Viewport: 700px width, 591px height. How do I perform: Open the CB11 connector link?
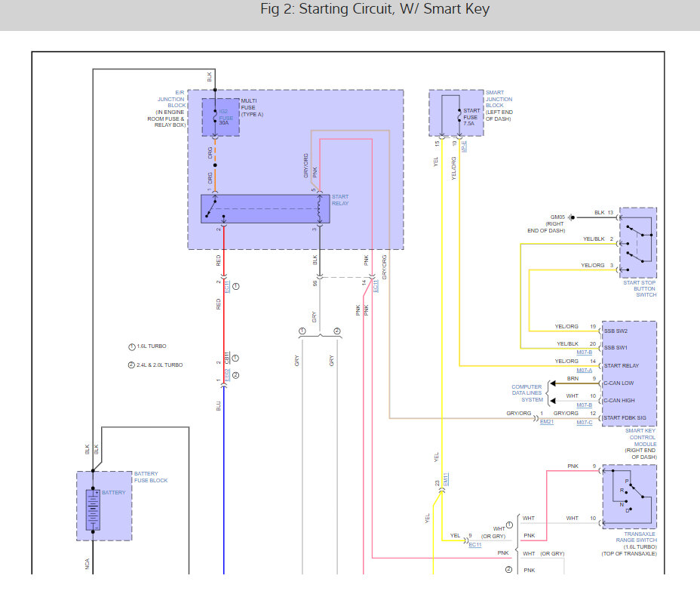[x=227, y=358]
